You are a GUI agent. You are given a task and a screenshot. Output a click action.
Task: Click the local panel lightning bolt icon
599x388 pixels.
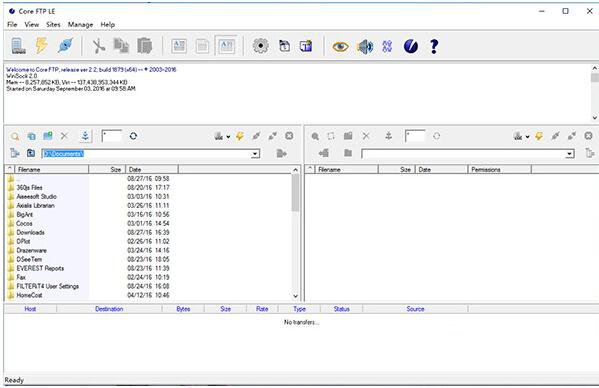click(x=240, y=136)
